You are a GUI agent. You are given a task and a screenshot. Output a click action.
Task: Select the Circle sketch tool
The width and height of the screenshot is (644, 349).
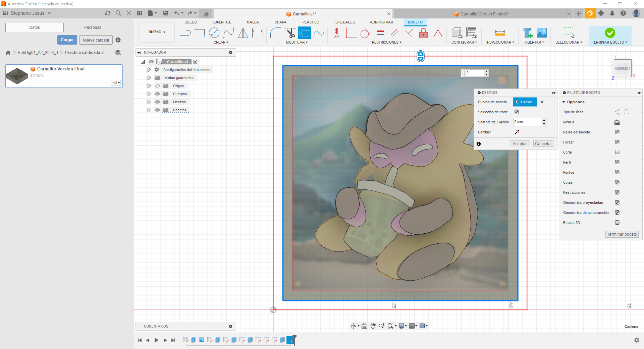(214, 33)
